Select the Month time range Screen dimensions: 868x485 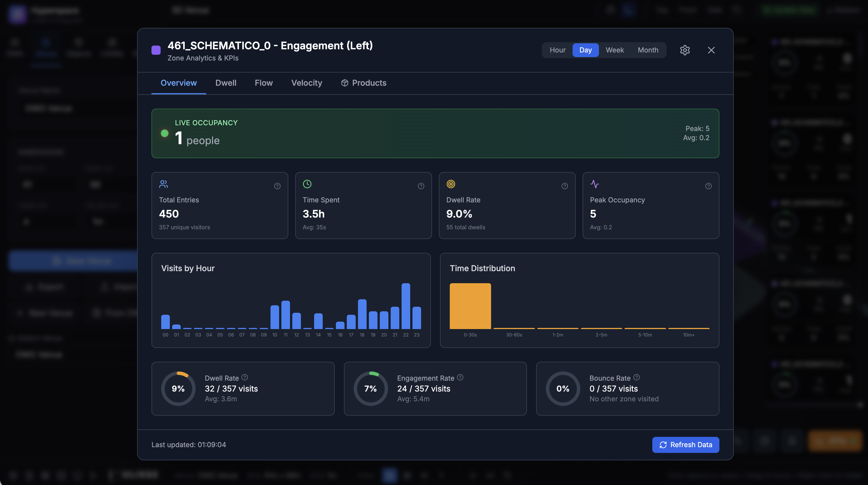(x=648, y=50)
